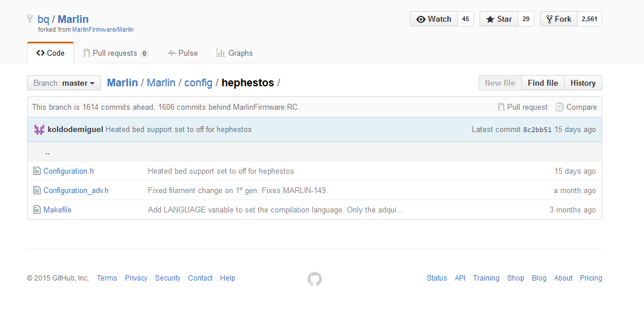Open the Compare link with diff icon
The image size is (644, 314).
(576, 107)
